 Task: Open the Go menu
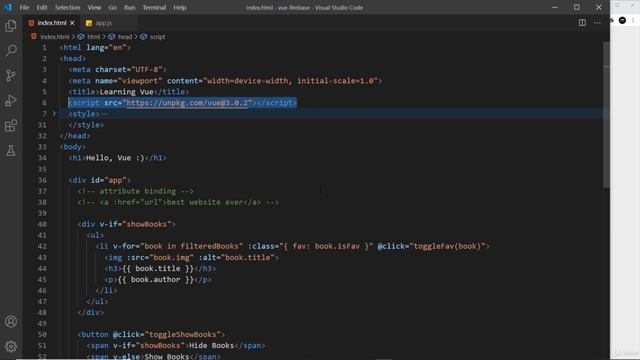point(112,8)
